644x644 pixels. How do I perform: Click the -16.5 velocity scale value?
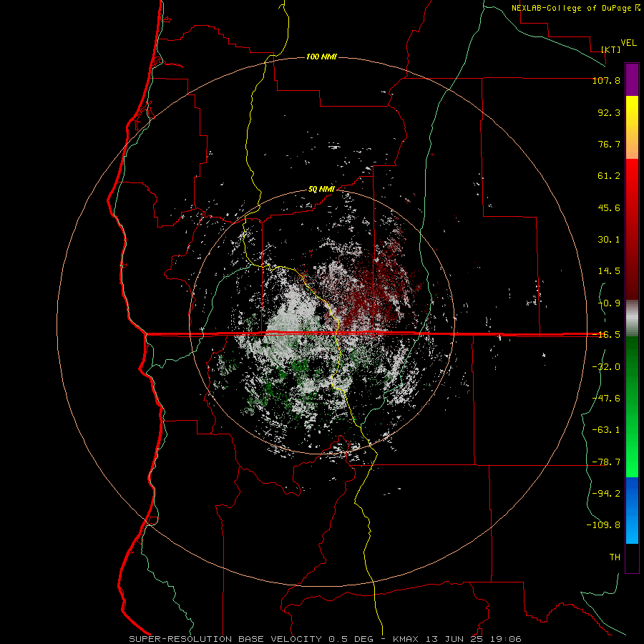[x=606, y=335]
